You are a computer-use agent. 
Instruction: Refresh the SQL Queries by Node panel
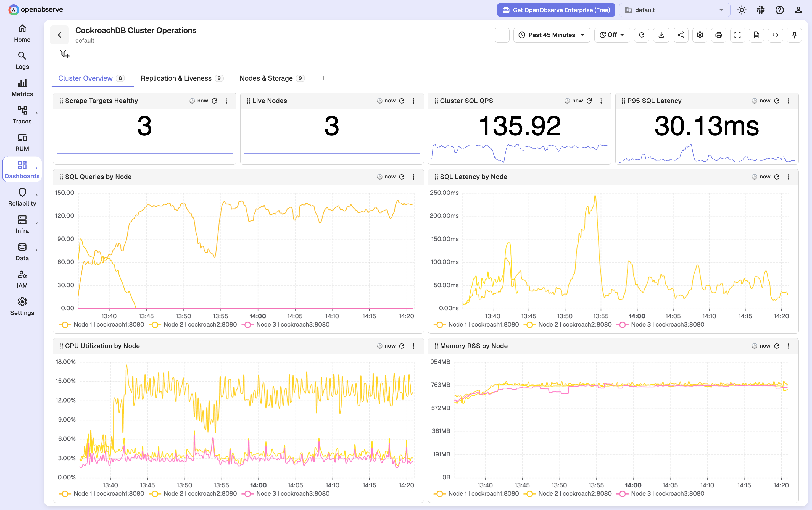coord(402,177)
